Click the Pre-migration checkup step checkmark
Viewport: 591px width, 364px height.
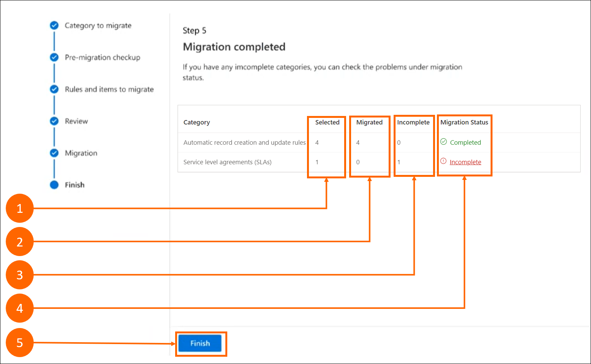(x=54, y=57)
